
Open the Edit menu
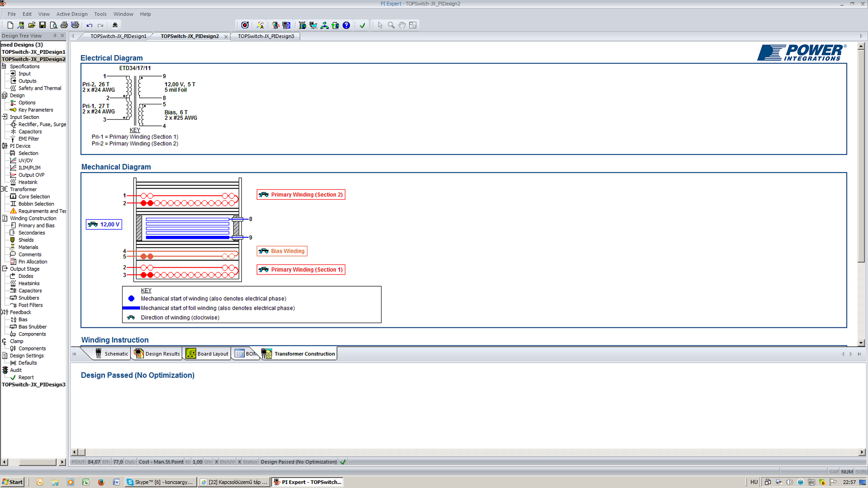[x=27, y=14]
